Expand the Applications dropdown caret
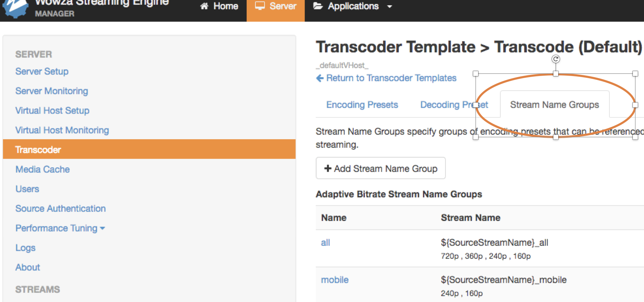The image size is (644, 302). (390, 7)
